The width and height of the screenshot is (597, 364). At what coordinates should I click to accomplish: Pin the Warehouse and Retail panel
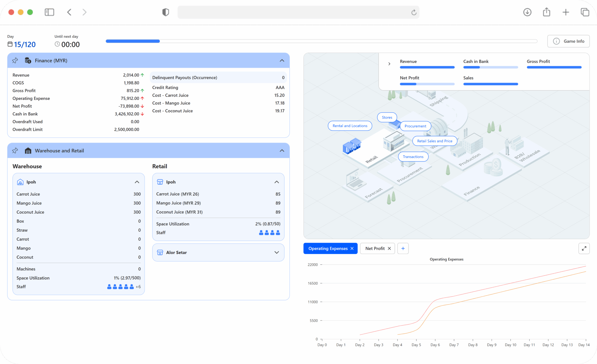(15, 150)
